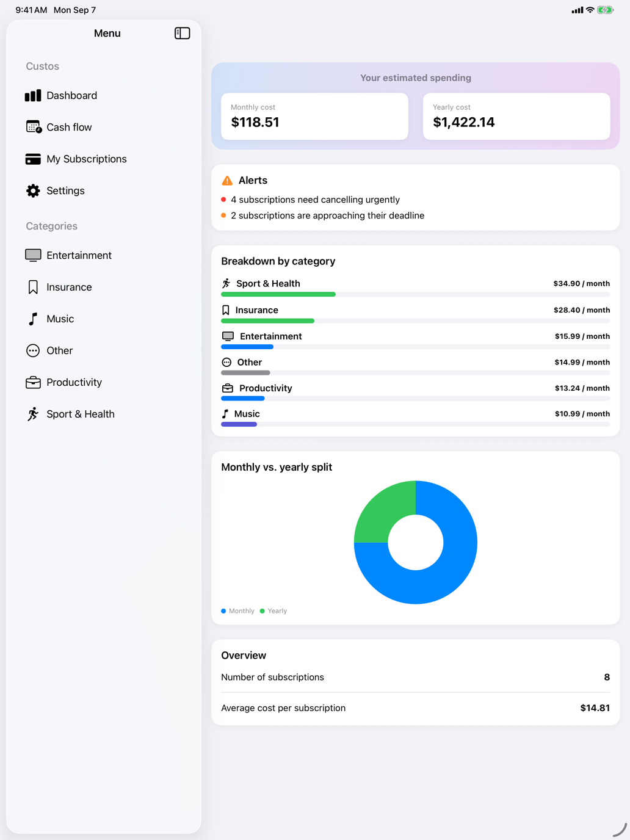
Task: Open Cash flow from the menu
Action: tap(104, 127)
